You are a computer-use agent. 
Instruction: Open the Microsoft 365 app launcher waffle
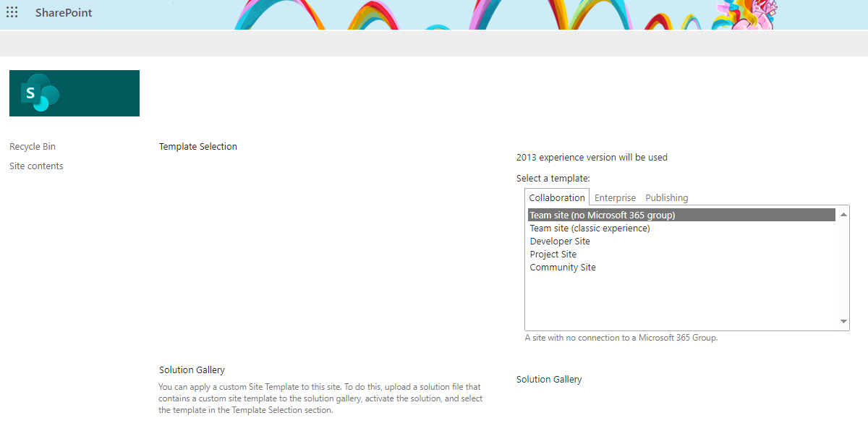(x=12, y=12)
